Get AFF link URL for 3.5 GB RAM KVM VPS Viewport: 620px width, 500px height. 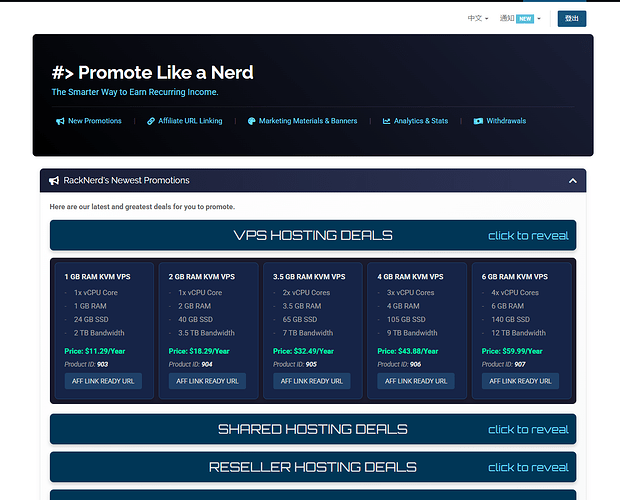(312, 381)
